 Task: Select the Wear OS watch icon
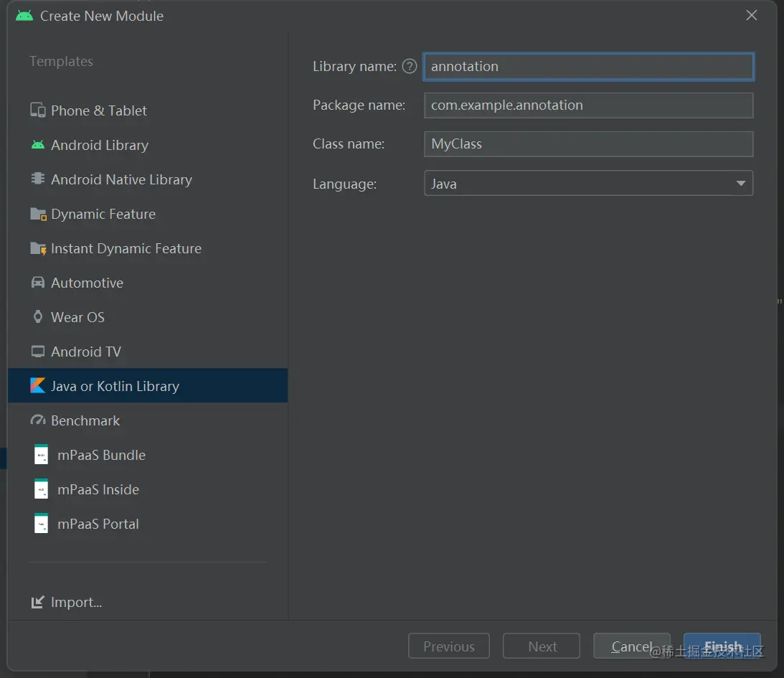tap(38, 317)
